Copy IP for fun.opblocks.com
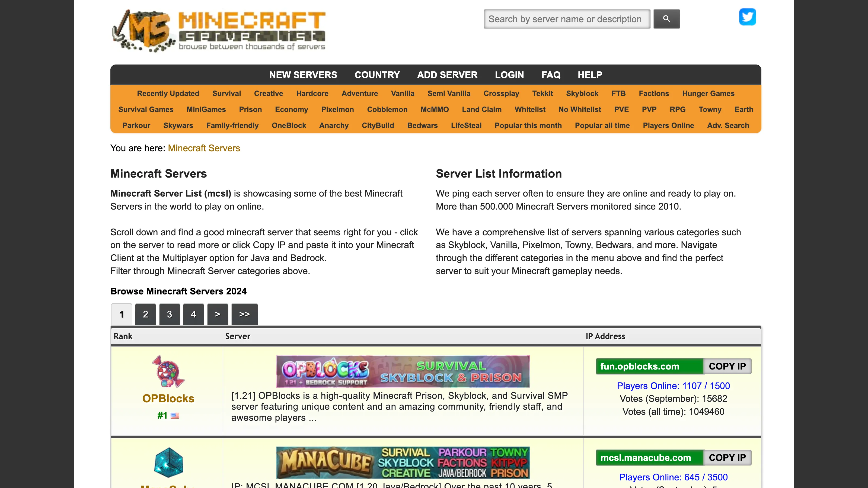 727,366
